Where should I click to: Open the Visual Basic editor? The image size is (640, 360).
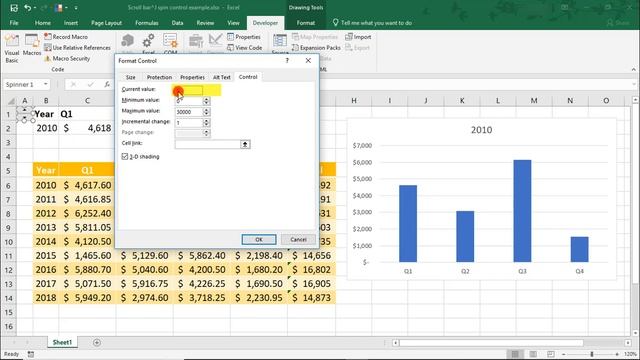[11, 48]
